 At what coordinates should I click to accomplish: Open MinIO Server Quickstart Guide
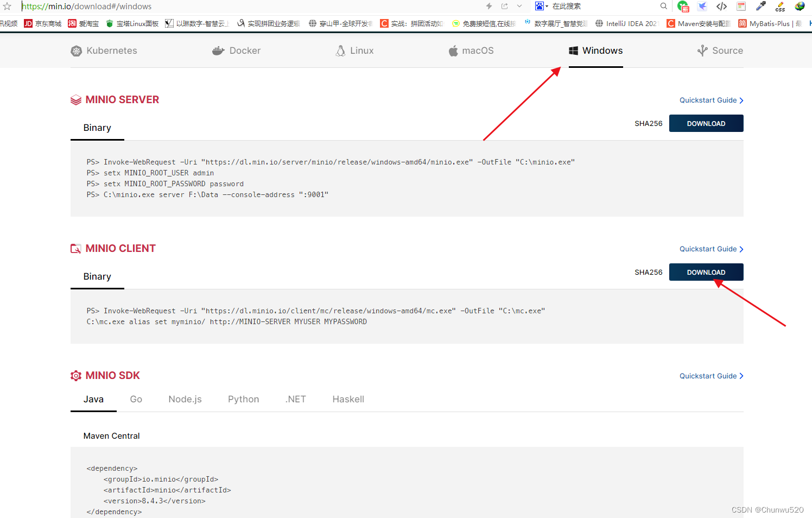tap(712, 100)
